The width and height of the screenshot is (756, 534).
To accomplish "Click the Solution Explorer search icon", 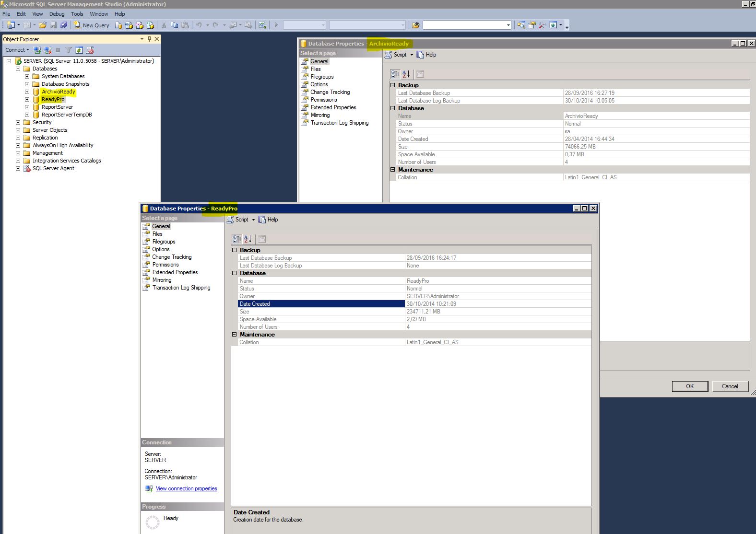I will coord(521,25).
